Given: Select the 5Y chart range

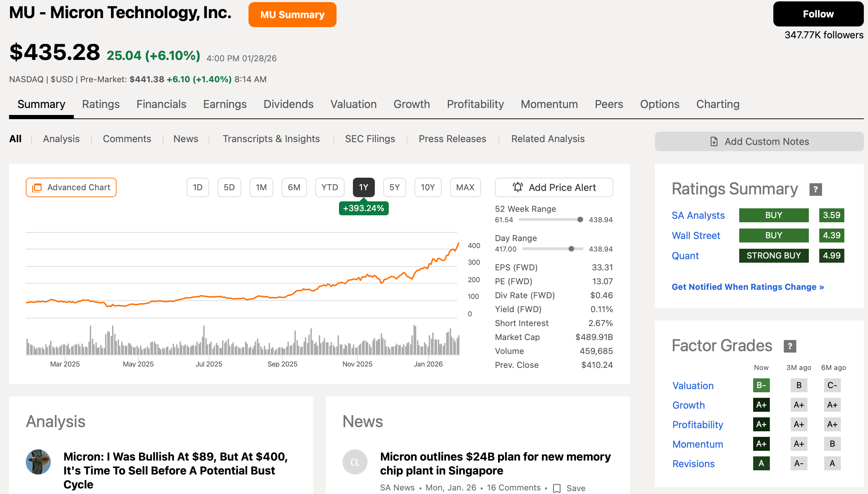Looking at the screenshot, I should point(394,187).
